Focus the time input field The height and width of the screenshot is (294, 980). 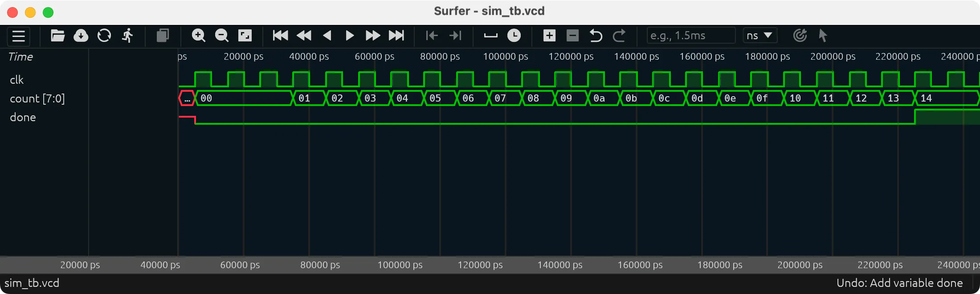click(x=691, y=36)
